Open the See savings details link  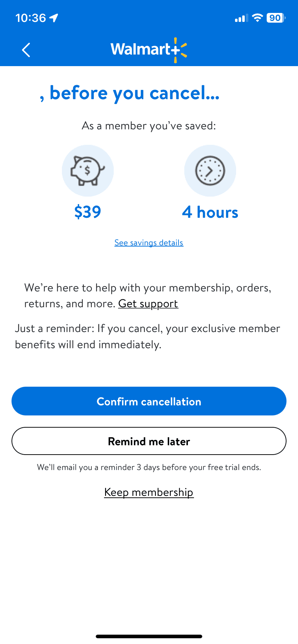point(149,243)
